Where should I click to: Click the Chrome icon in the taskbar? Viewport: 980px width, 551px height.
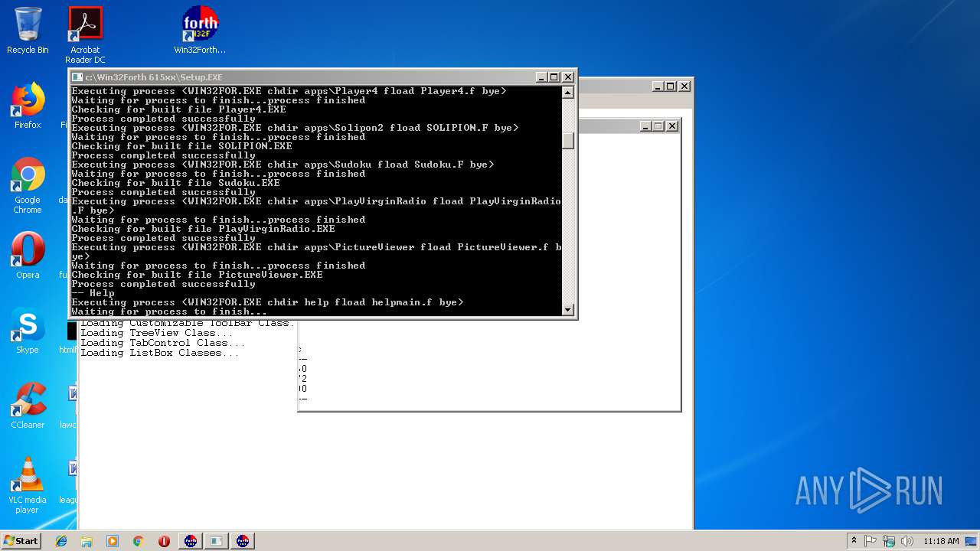coord(138,541)
